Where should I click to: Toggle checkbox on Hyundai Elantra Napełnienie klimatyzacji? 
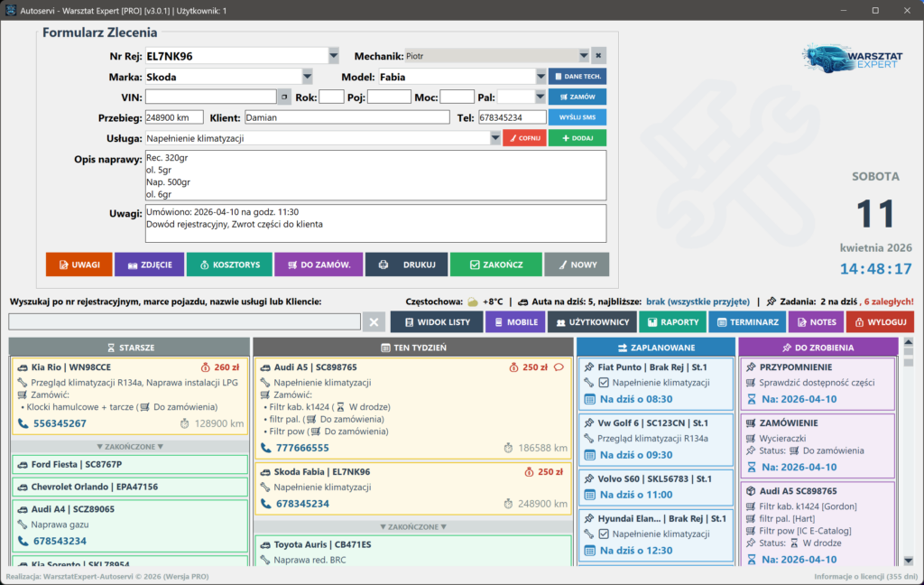tap(604, 534)
